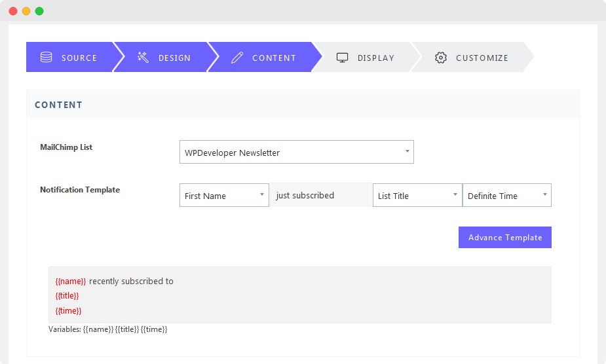This screenshot has height=364, width=606.
Task: Click the yellow minimize window button
Action: tap(26, 11)
